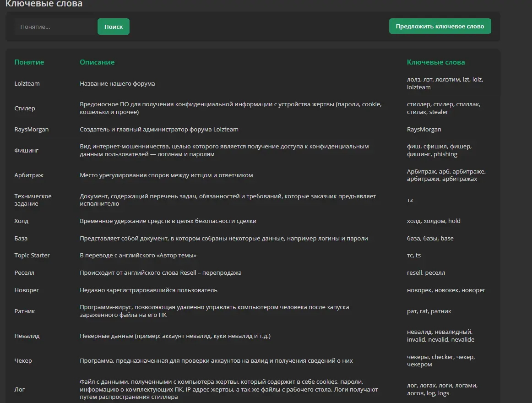Select the 'Фишинг' term cell
Viewport: 532px width, 403px height.
26,150
